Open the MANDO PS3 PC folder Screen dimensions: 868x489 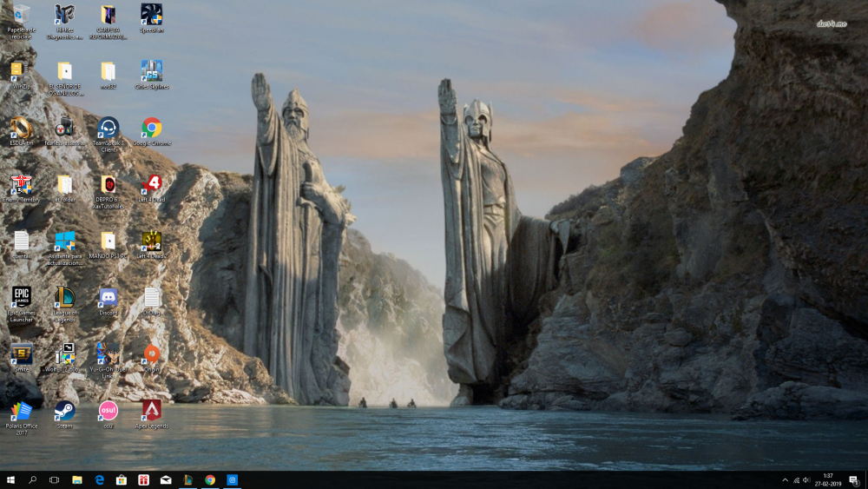pos(108,244)
